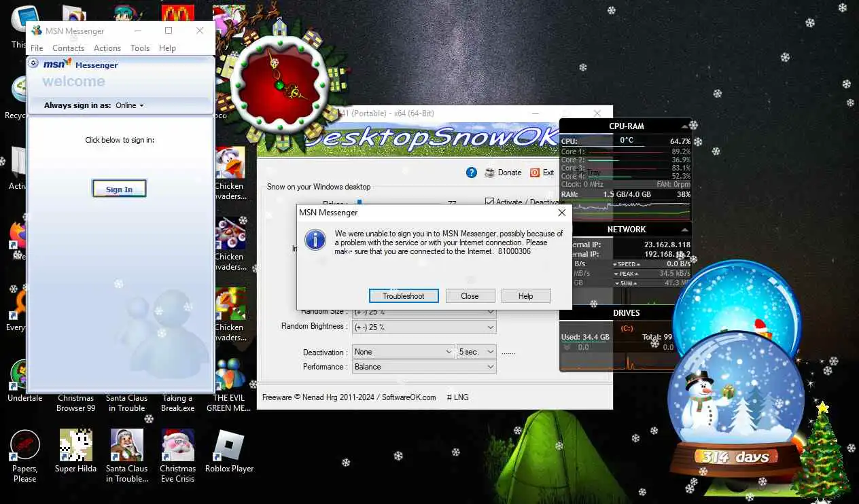Open the Help menu in MSN Messenger
The width and height of the screenshot is (859, 504).
coord(167,48)
